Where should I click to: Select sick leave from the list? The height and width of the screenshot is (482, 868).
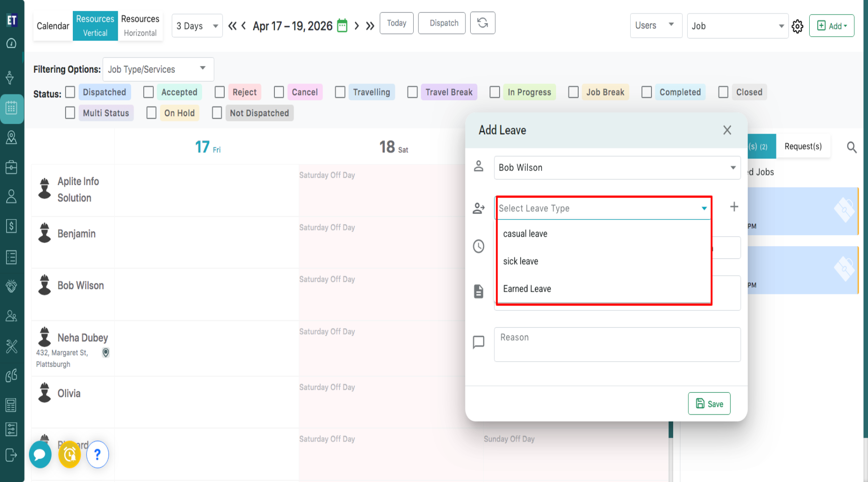[520, 261]
